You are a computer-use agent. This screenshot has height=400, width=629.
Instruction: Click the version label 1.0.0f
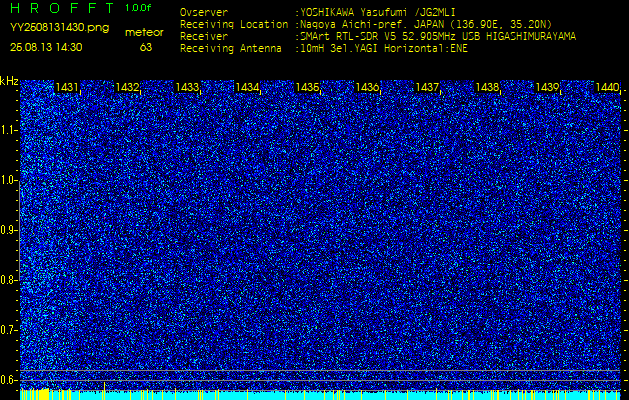138,8
